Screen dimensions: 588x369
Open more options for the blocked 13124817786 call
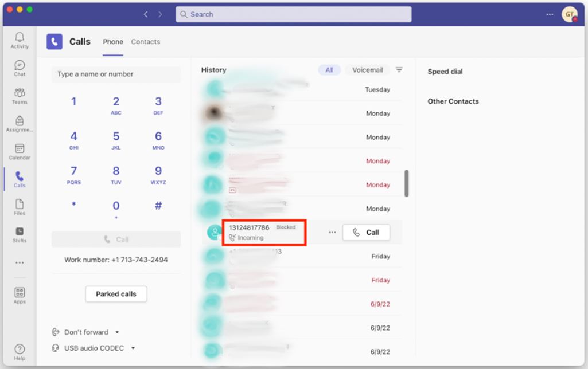pyautogui.click(x=332, y=232)
